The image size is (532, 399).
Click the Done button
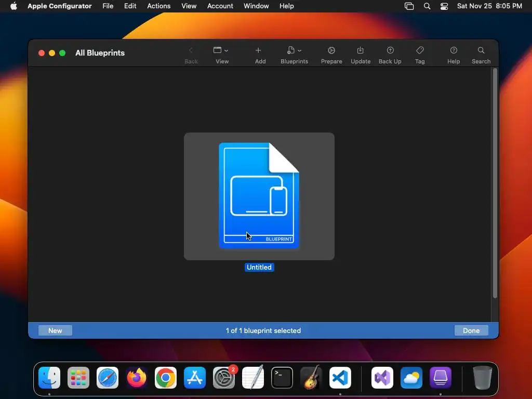471,330
